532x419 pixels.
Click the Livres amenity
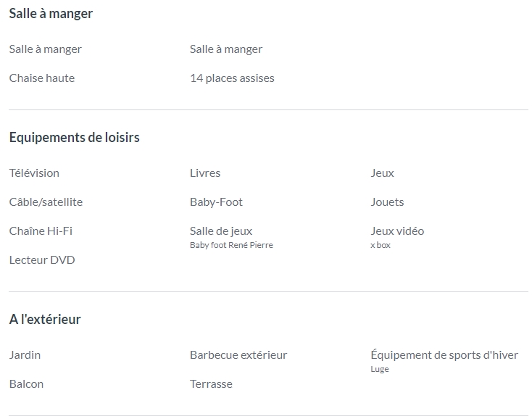(x=205, y=173)
